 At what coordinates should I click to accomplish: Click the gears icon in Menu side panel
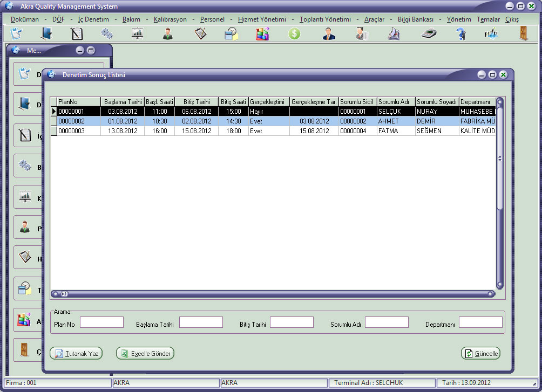[25, 166]
